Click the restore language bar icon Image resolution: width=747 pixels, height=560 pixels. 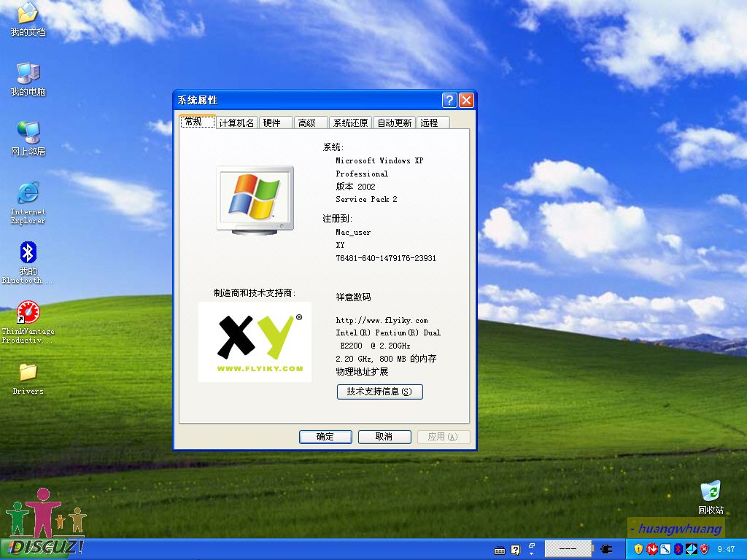coord(532,545)
